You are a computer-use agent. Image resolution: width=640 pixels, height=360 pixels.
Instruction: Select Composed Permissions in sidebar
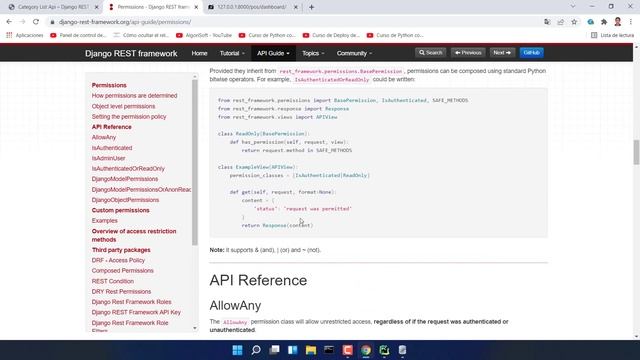(122, 271)
